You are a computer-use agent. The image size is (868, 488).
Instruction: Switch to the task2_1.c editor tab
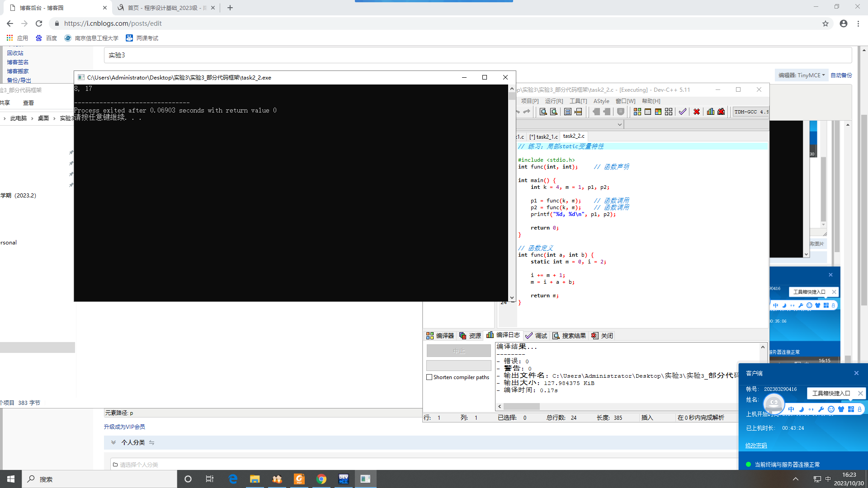tap(544, 136)
